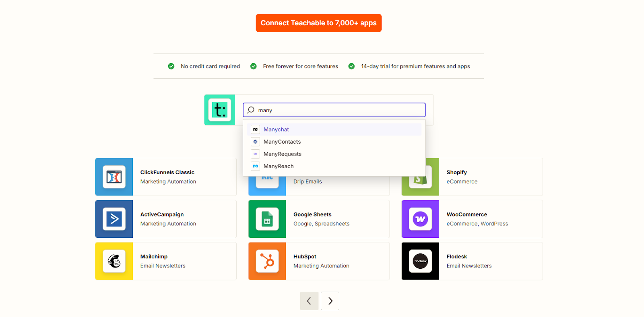Image resolution: width=644 pixels, height=317 pixels.
Task: Select ManyContacts from the suggestions
Action: [x=334, y=142]
